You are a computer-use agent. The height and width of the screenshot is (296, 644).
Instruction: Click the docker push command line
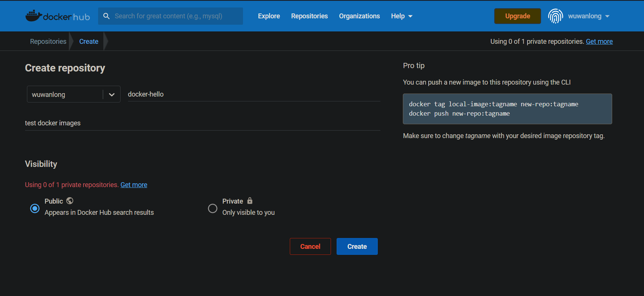[x=459, y=113]
